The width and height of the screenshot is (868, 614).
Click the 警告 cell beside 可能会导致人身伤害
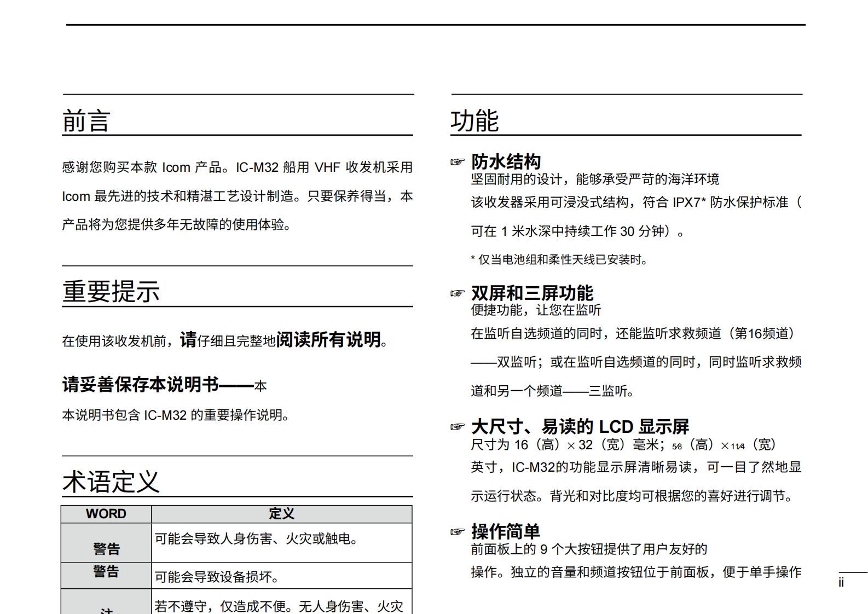point(106,548)
